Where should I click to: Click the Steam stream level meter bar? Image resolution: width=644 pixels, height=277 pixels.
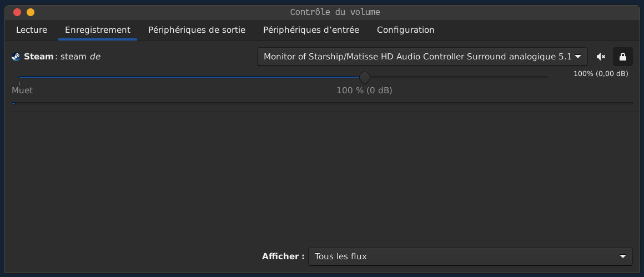click(322, 103)
